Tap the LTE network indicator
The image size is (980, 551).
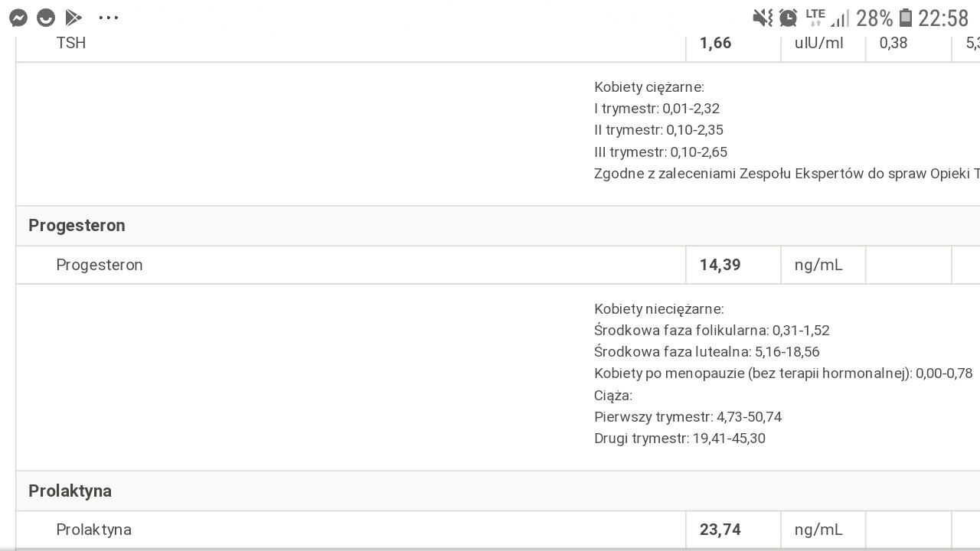pyautogui.click(x=815, y=15)
